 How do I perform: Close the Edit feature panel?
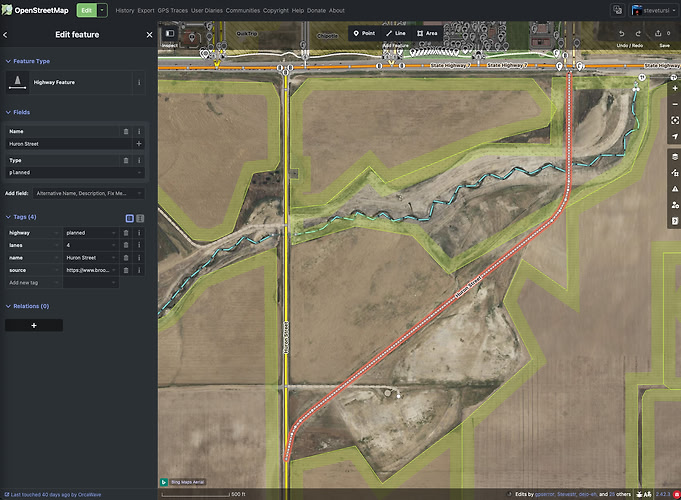[x=149, y=35]
